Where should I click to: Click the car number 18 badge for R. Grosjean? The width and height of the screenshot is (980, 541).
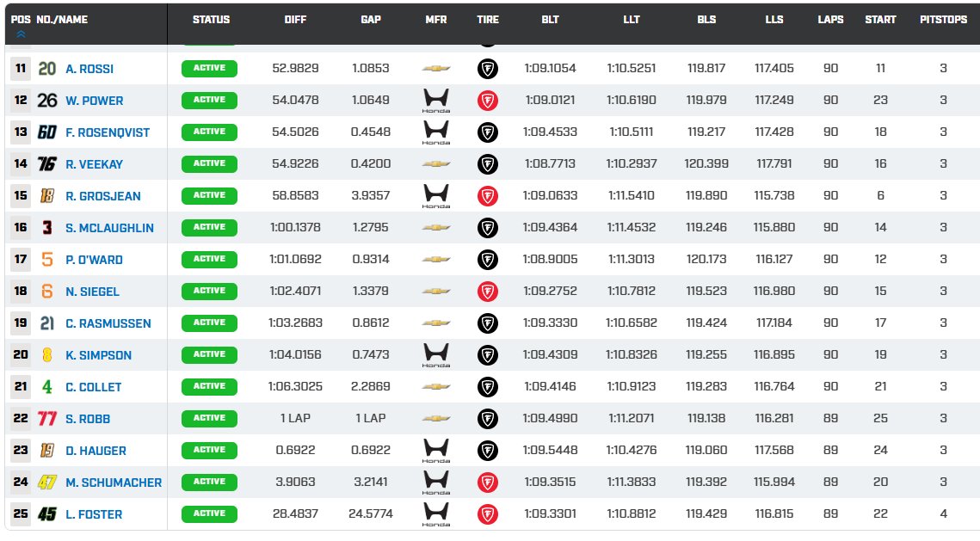[47, 196]
